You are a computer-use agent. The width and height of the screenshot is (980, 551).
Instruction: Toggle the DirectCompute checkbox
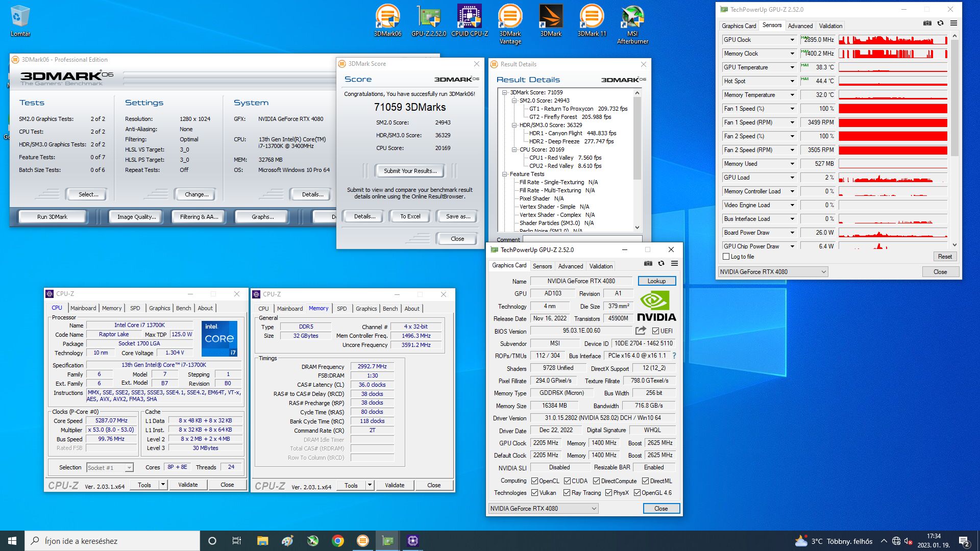tap(596, 481)
